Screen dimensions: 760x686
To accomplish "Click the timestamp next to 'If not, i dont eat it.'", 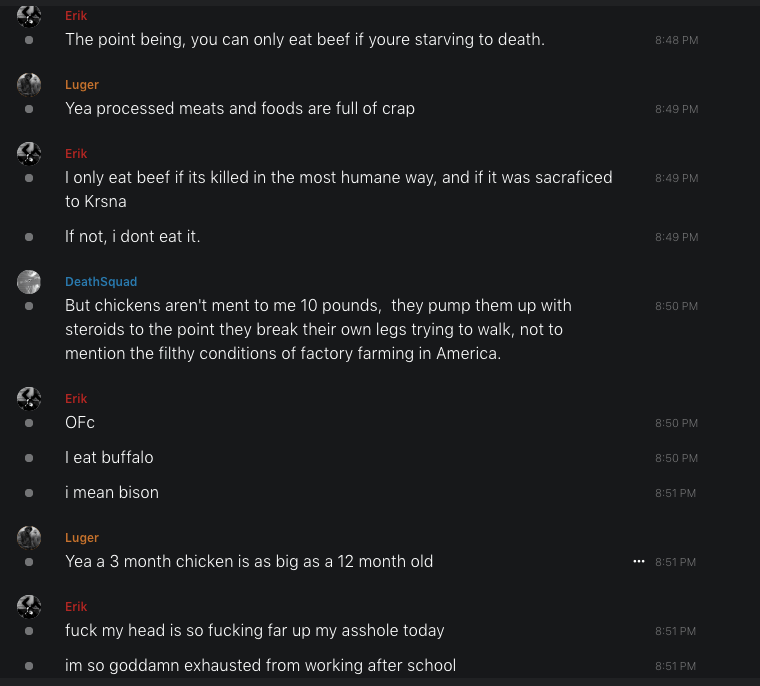I will tap(676, 237).
